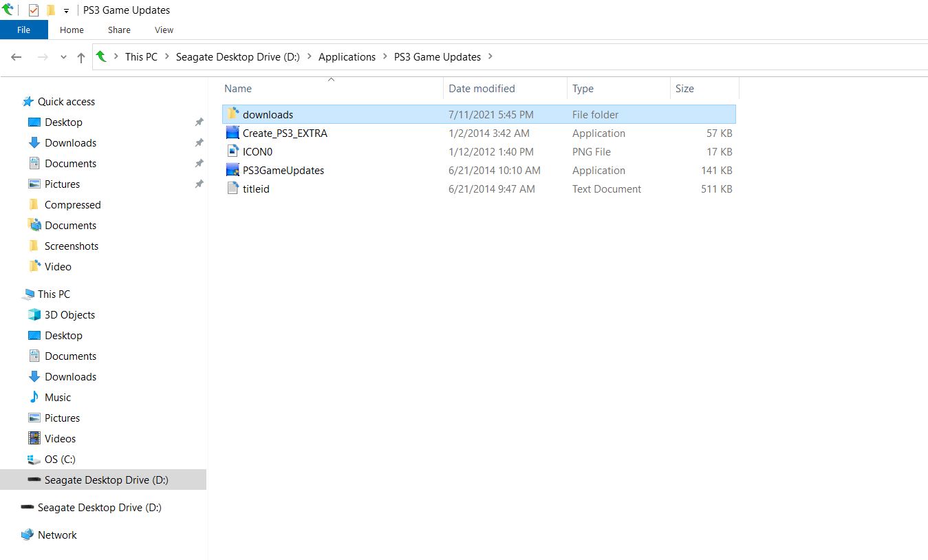
Task: Open the Customize Quick Access Toolbar dropdown
Action: [x=66, y=11]
